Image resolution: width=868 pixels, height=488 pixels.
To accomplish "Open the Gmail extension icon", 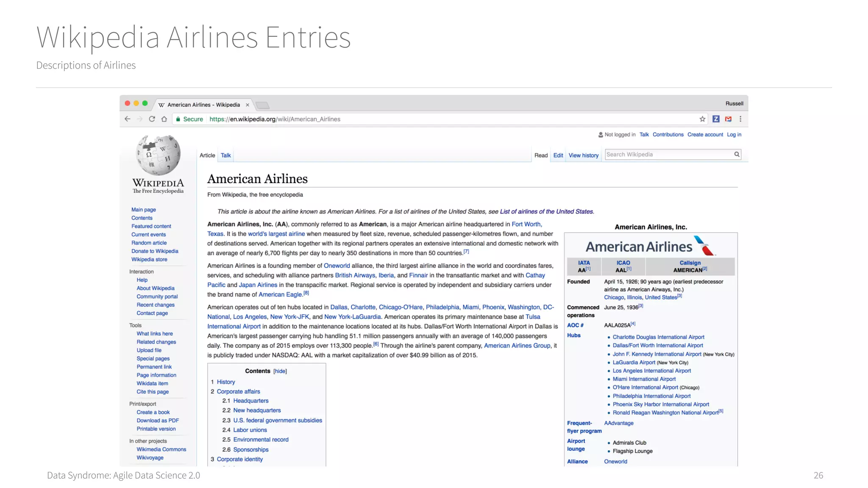I will 728,119.
